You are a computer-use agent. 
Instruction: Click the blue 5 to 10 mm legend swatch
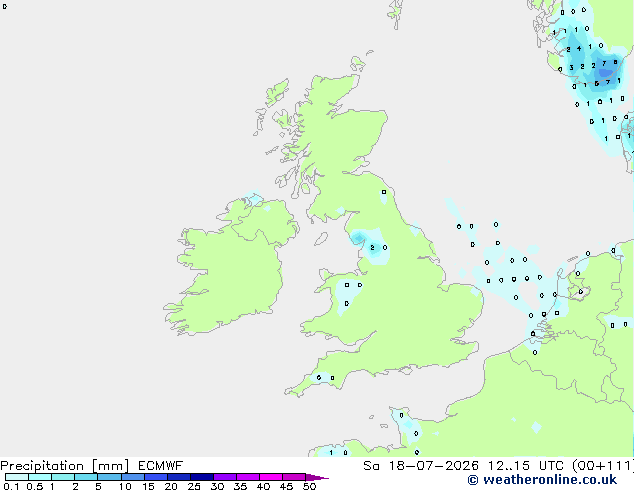(x=109, y=477)
